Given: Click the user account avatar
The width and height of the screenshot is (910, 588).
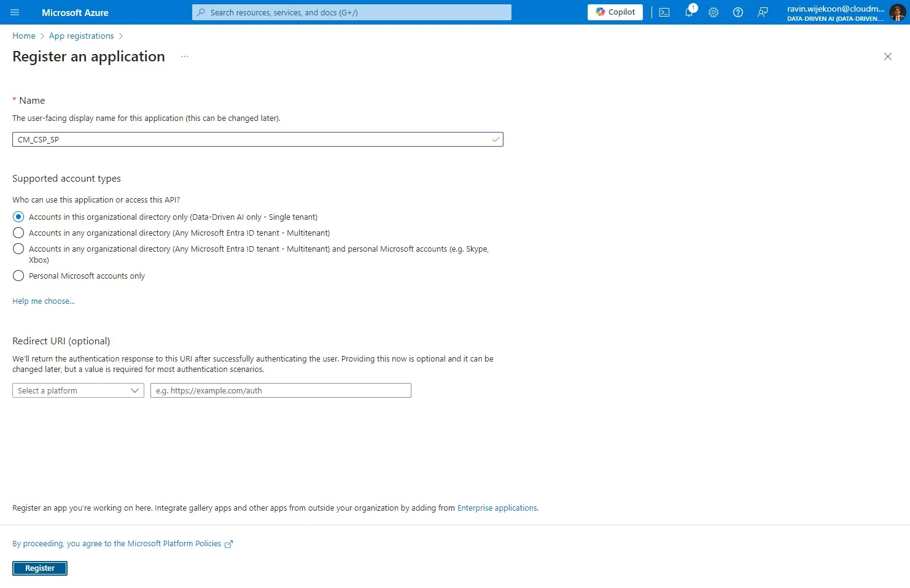Looking at the screenshot, I should pos(897,12).
